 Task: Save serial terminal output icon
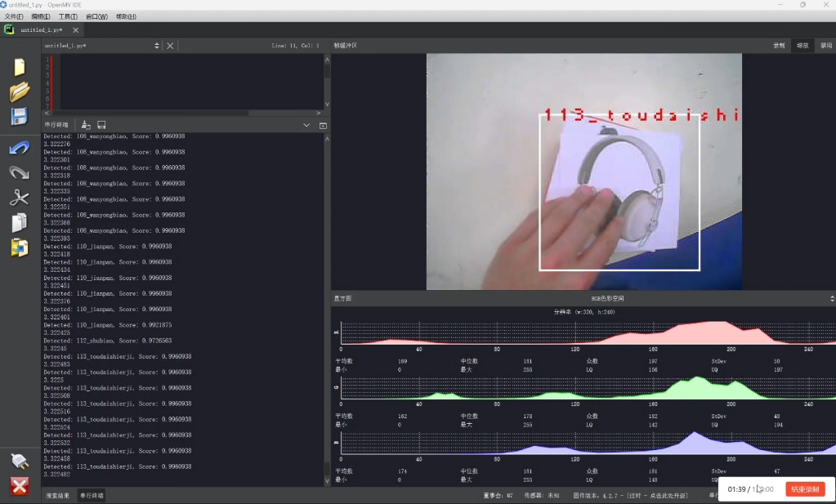[101, 125]
